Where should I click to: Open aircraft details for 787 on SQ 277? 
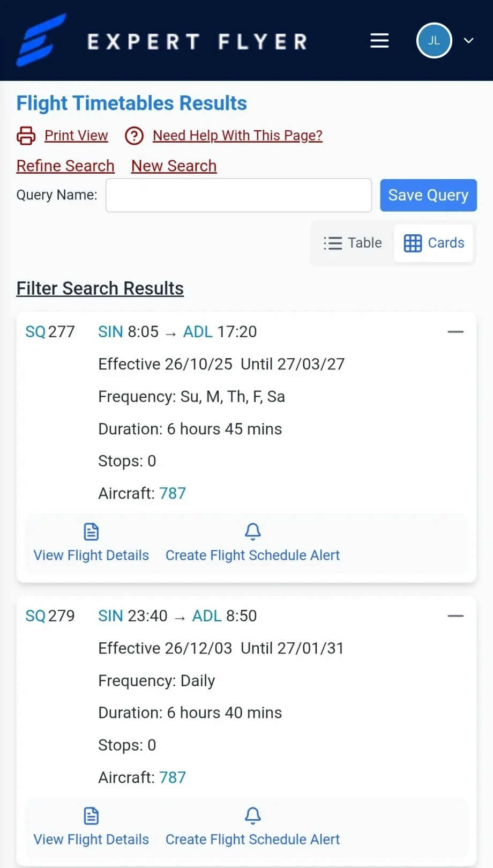[173, 493]
